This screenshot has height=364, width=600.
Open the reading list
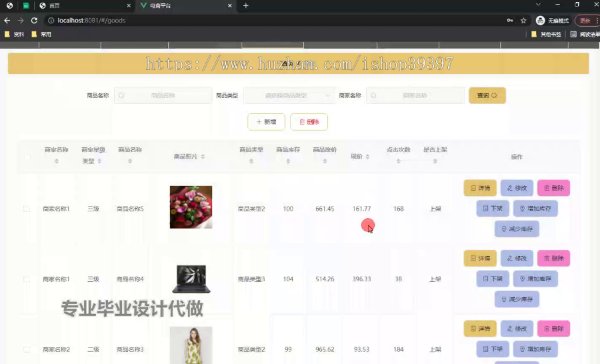tap(585, 34)
